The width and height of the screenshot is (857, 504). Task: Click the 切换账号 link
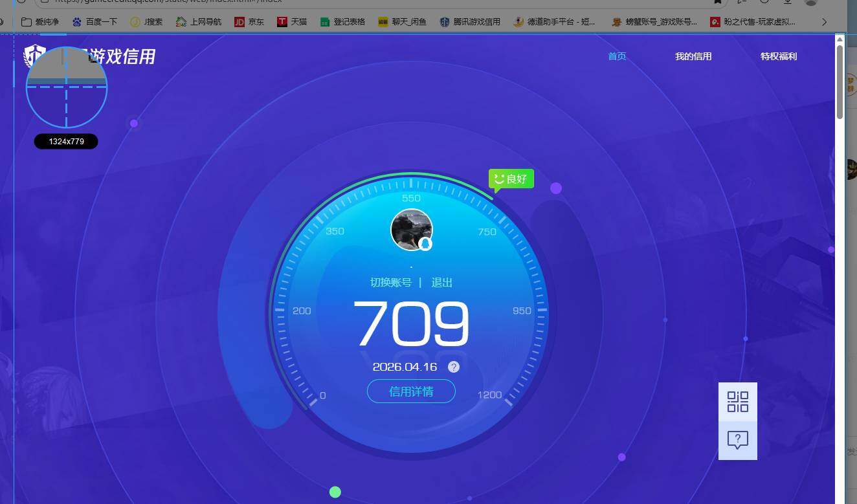point(390,283)
